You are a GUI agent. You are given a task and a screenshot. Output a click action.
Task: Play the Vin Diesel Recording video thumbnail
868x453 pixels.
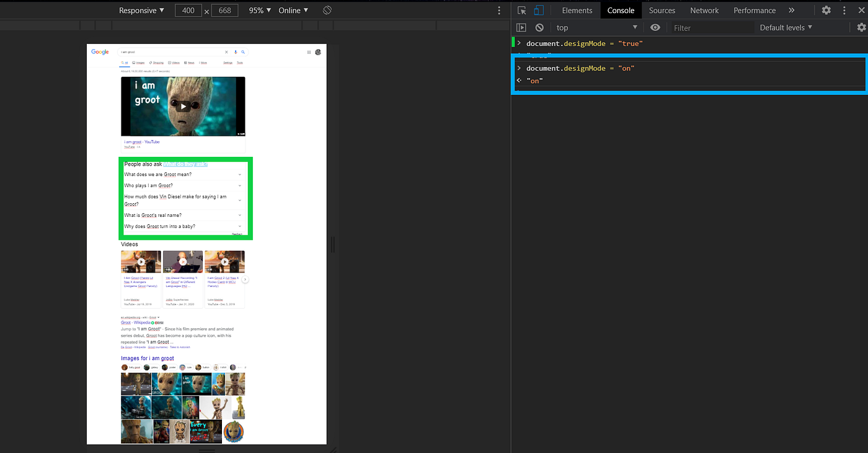pos(183,262)
